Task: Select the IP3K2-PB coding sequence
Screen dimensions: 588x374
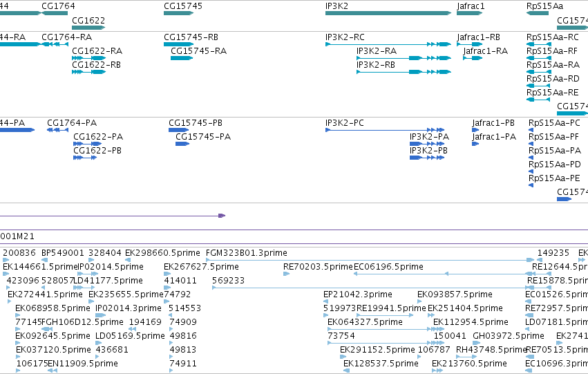Action: (427, 158)
